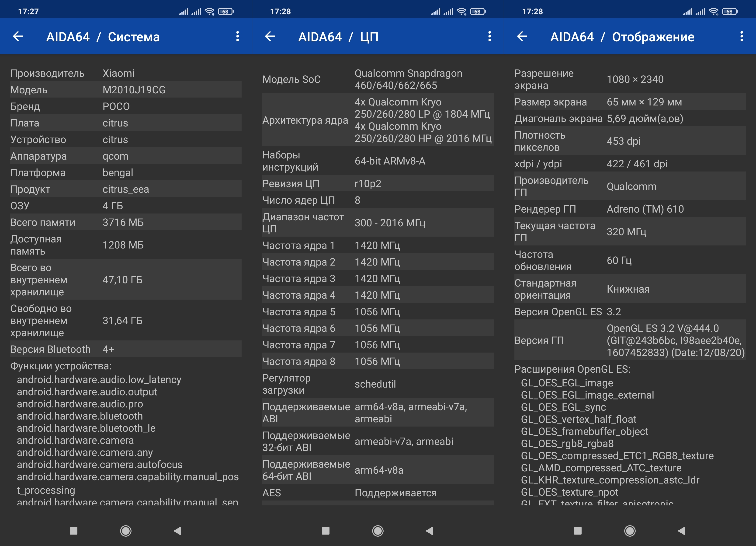Select the Поддерживаемые 64-бит ABI row
Image resolution: width=756 pixels, height=546 pixels.
point(378,470)
